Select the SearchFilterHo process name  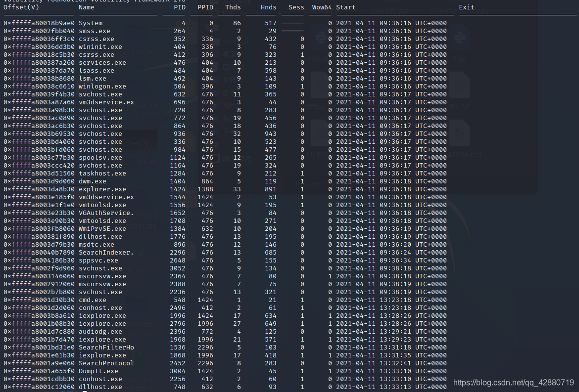[106, 348]
